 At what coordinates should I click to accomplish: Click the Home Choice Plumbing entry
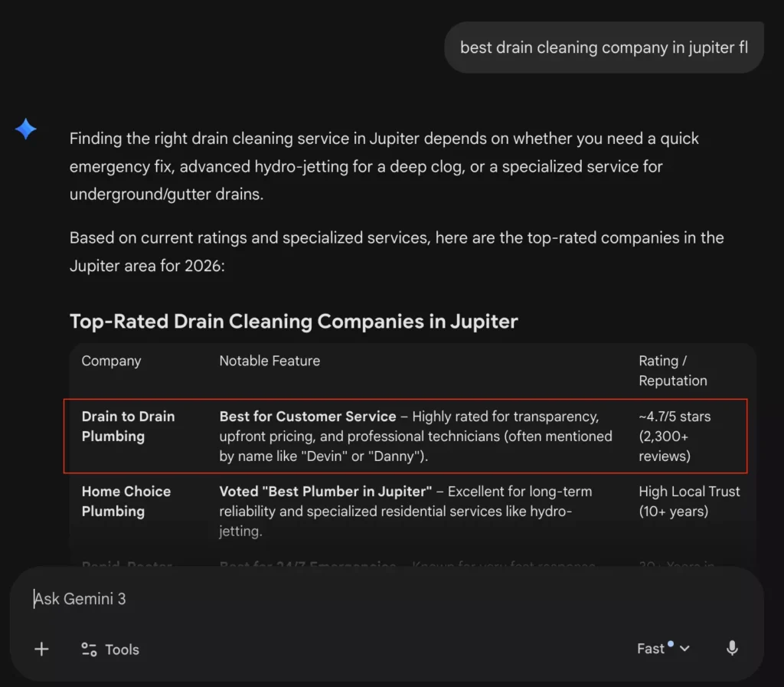[126, 502]
